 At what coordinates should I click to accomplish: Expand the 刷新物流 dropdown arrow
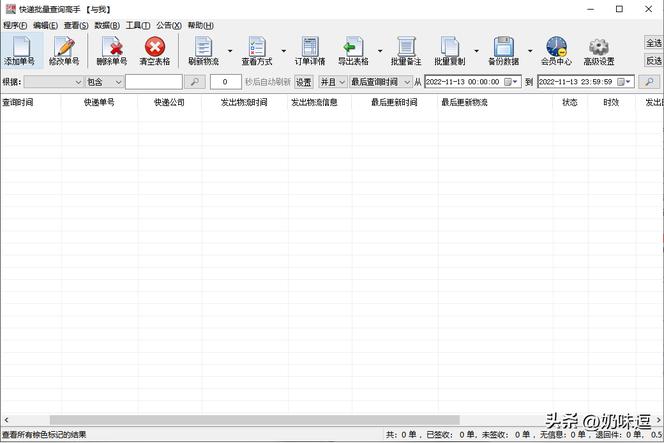pos(230,51)
